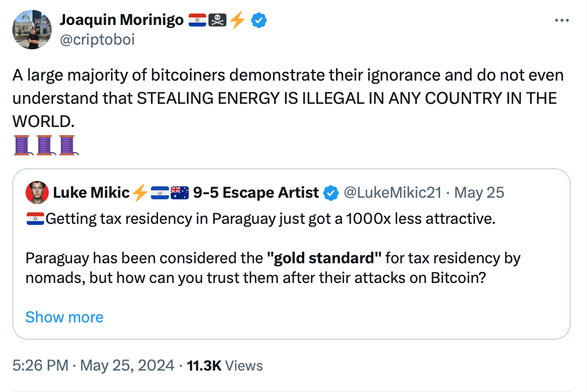587x392 pixels.
Task: Open the tweet timestamp 5:26 PM May 25, 2024
Action: pos(93,365)
